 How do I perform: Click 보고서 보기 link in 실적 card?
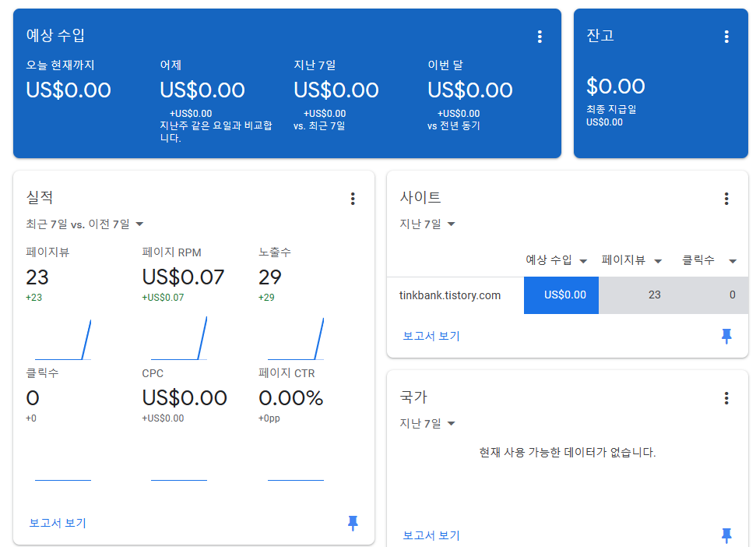[x=58, y=523]
